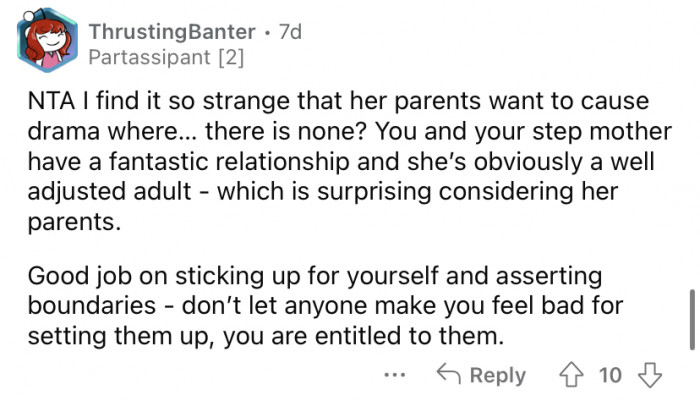Screen dimensions: 700x401
Task: Downvote ThrustingBanter's comment
Action: point(649,375)
